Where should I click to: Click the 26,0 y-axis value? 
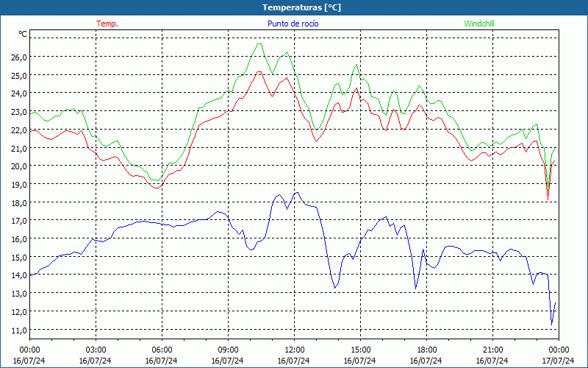(19, 57)
